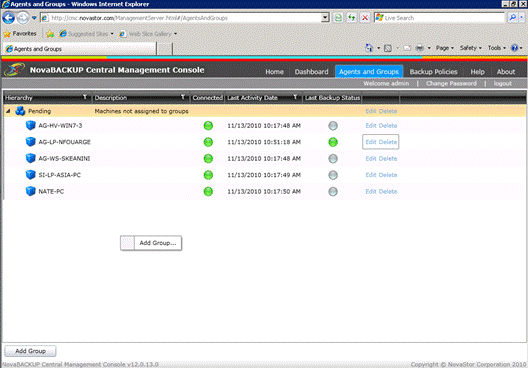
Task: Open the address bar history dropdown arrow
Action: tap(325, 18)
